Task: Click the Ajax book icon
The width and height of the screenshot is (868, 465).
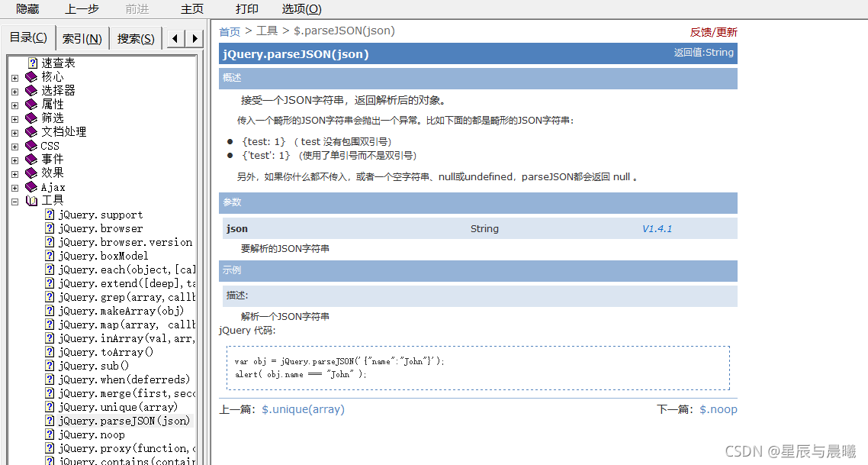Action: [31, 187]
